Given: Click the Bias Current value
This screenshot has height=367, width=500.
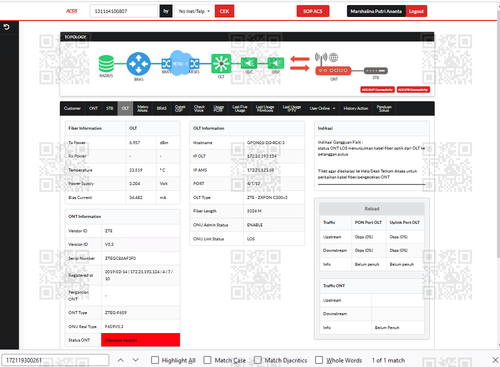Looking at the screenshot, I should pyautogui.click(x=136, y=197).
